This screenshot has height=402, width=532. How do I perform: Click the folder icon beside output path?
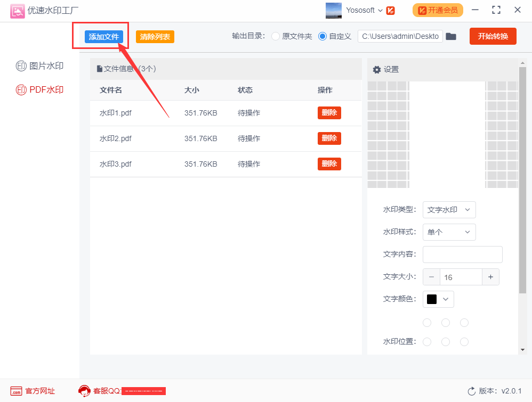coord(451,36)
